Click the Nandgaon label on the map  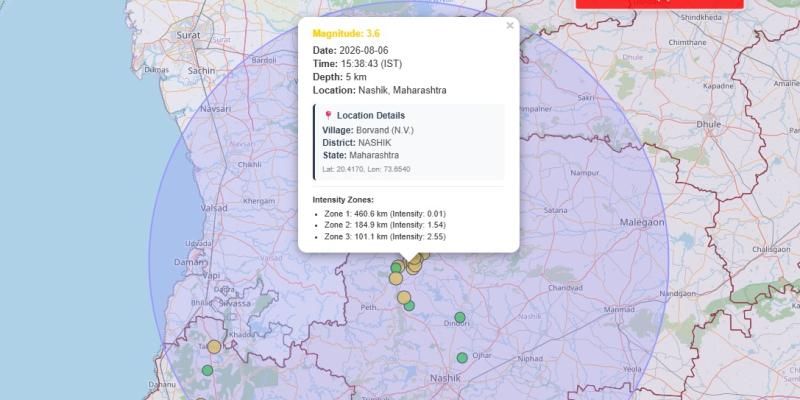click(x=678, y=294)
